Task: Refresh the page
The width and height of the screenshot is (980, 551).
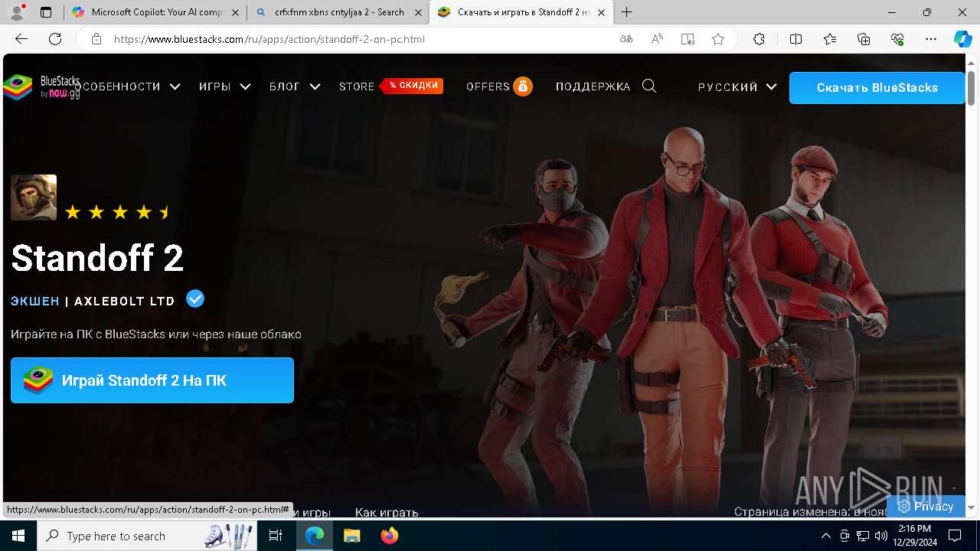Action: (55, 39)
